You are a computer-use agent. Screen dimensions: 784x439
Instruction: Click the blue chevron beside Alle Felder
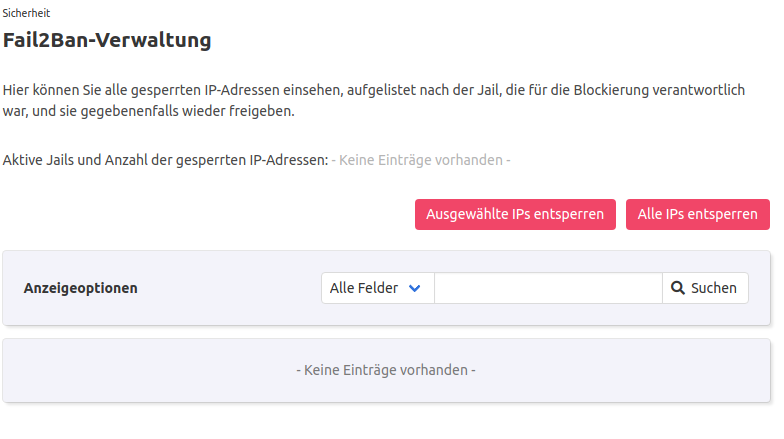tap(415, 288)
